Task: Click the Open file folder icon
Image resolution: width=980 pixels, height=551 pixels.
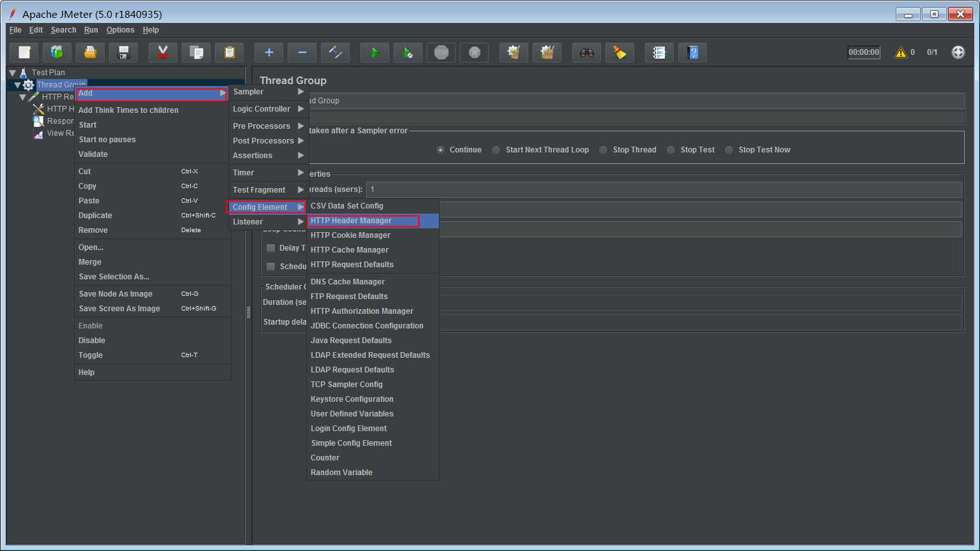Action: [x=91, y=52]
